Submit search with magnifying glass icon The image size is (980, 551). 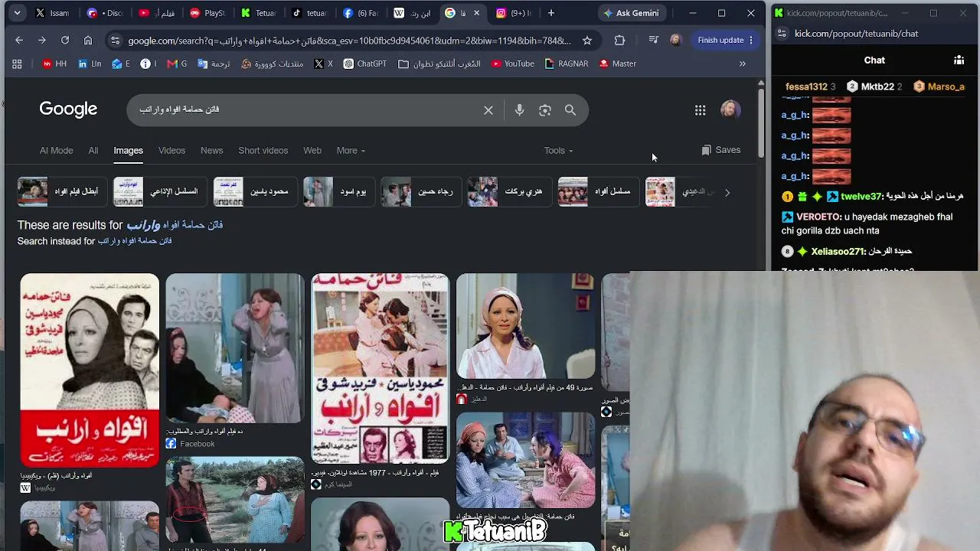(570, 110)
